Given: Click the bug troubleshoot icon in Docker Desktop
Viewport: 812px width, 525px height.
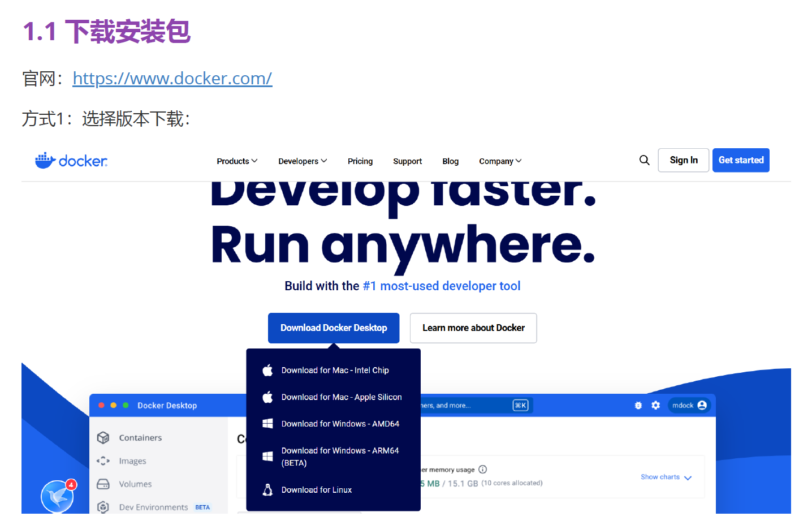Looking at the screenshot, I should (638, 405).
